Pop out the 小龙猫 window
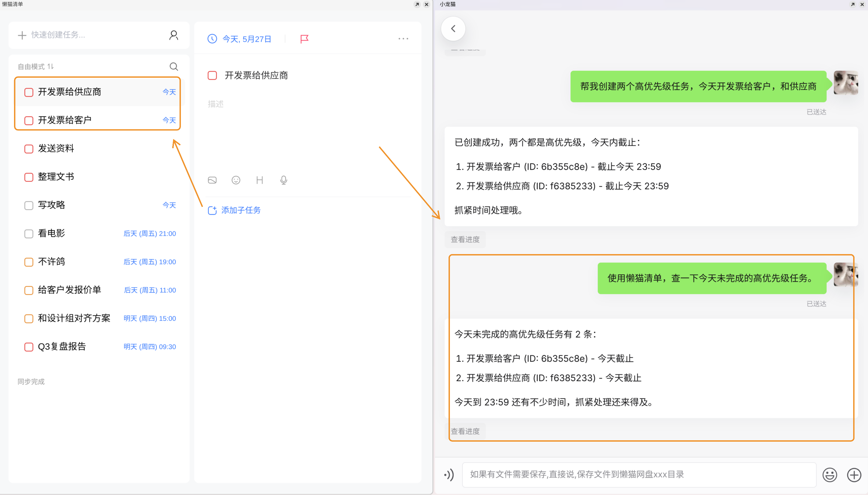The width and height of the screenshot is (868, 495). pos(853,4)
